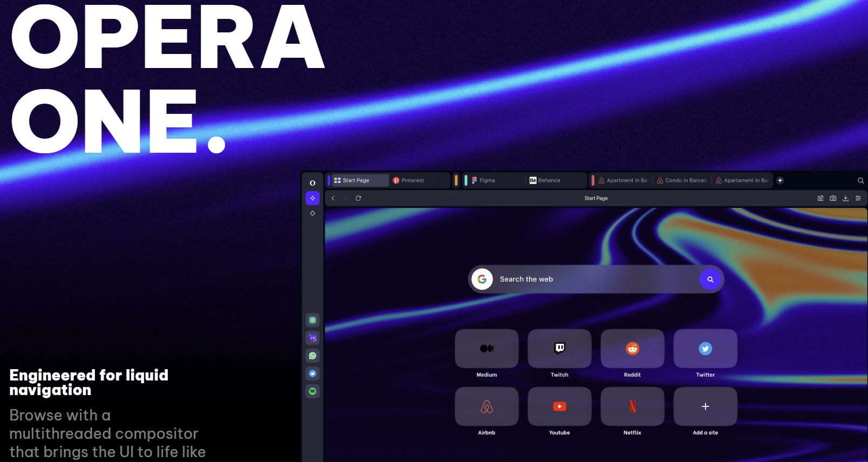
Task: Open the Twitter speed dial tile
Action: click(706, 349)
